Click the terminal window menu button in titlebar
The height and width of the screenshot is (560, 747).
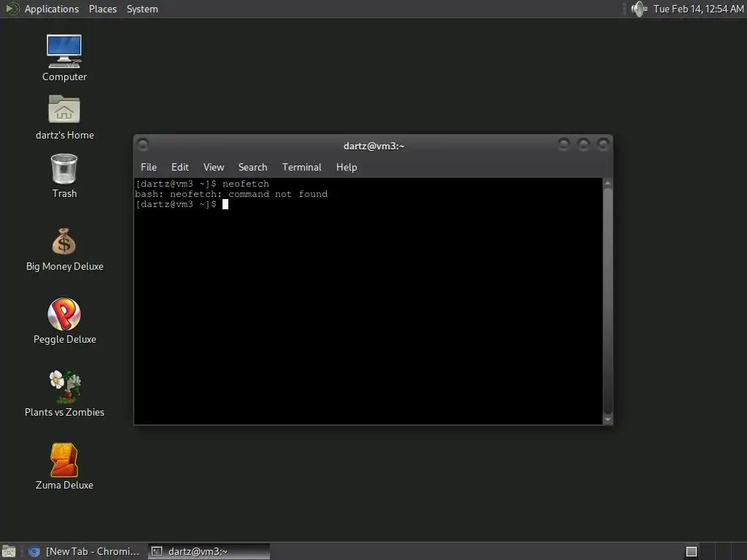click(x=142, y=144)
